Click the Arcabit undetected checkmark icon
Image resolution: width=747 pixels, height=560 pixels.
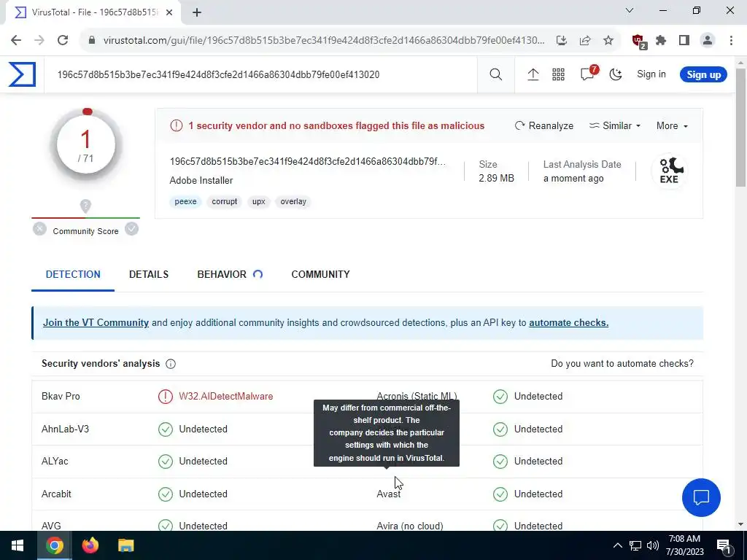(166, 494)
